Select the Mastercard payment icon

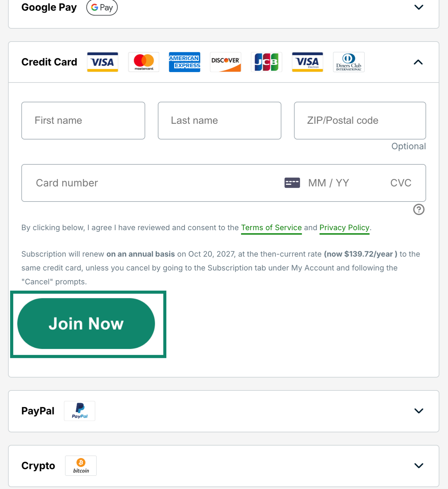coord(143,62)
